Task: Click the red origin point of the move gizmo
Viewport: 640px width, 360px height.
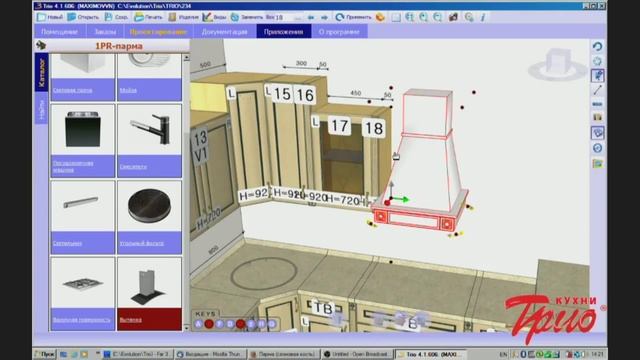Action: point(387,202)
